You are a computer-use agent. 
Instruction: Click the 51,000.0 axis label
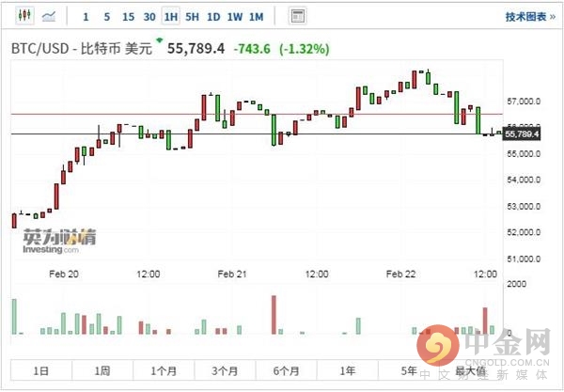(x=524, y=259)
